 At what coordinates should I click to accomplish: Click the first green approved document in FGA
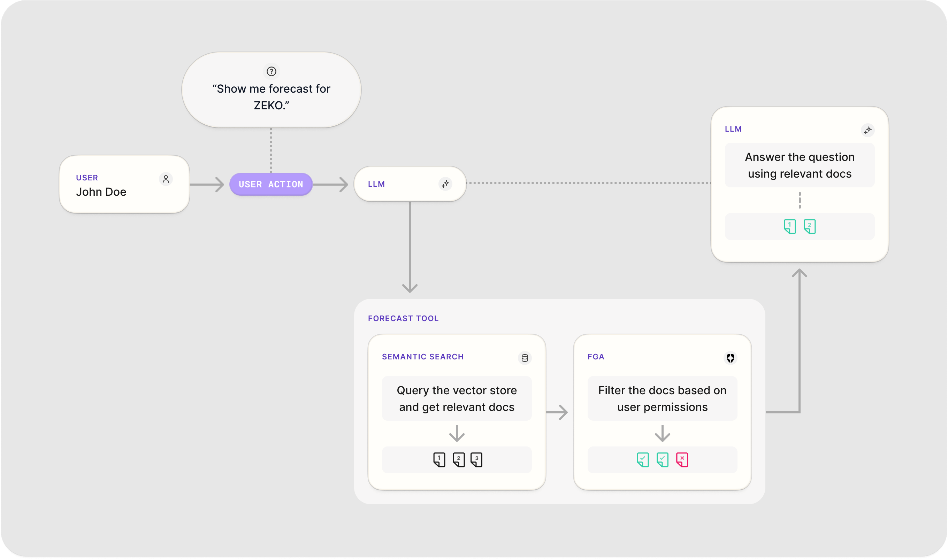(x=643, y=460)
